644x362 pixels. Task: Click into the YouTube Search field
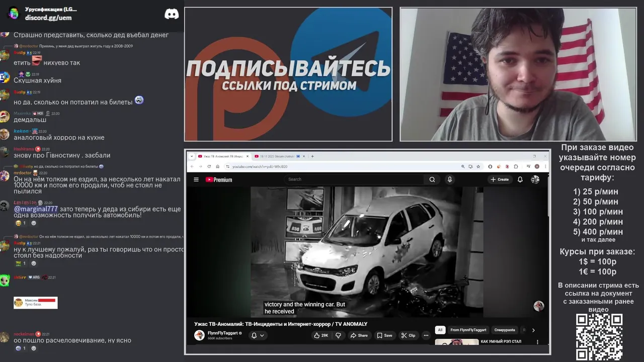pos(355,179)
